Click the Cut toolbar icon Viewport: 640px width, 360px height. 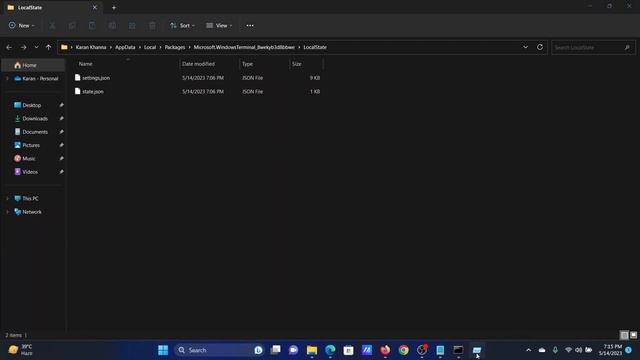point(52,26)
